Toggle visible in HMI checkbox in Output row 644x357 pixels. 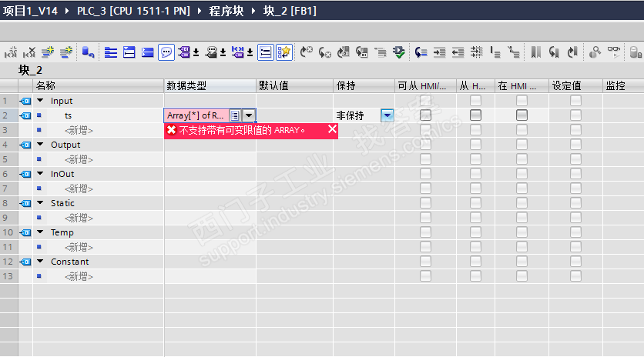[522, 145]
